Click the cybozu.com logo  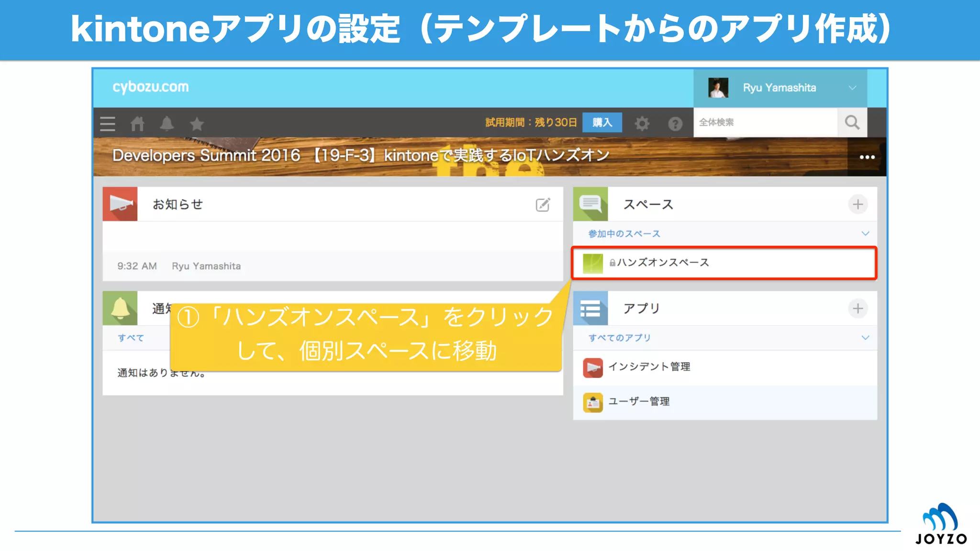click(x=151, y=87)
